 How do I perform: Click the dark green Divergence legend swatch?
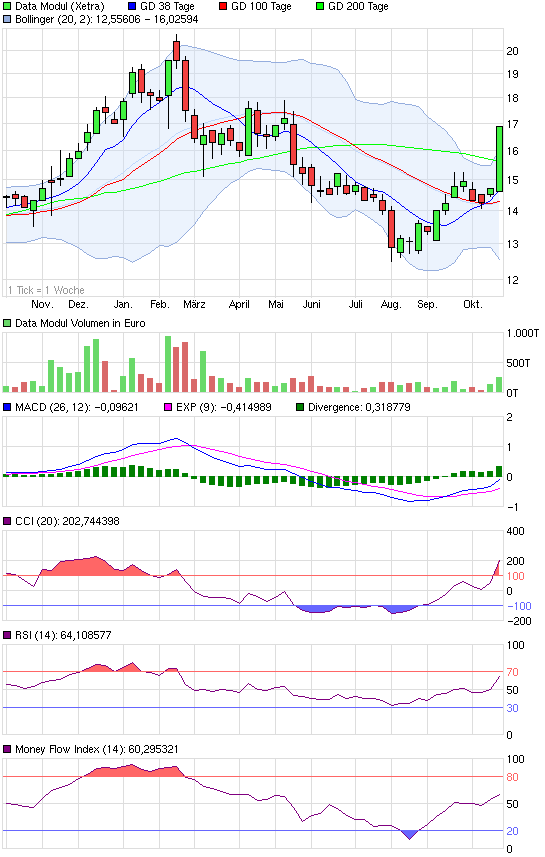[300, 407]
